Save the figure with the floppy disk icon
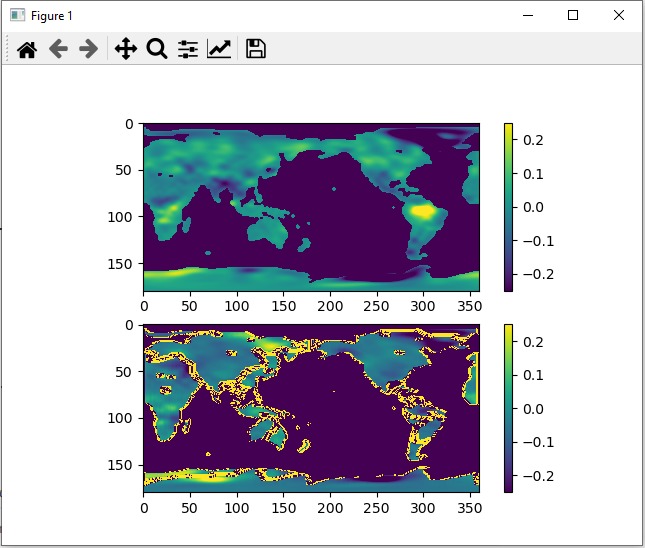Screen dimensions: 645x548 click(x=255, y=49)
